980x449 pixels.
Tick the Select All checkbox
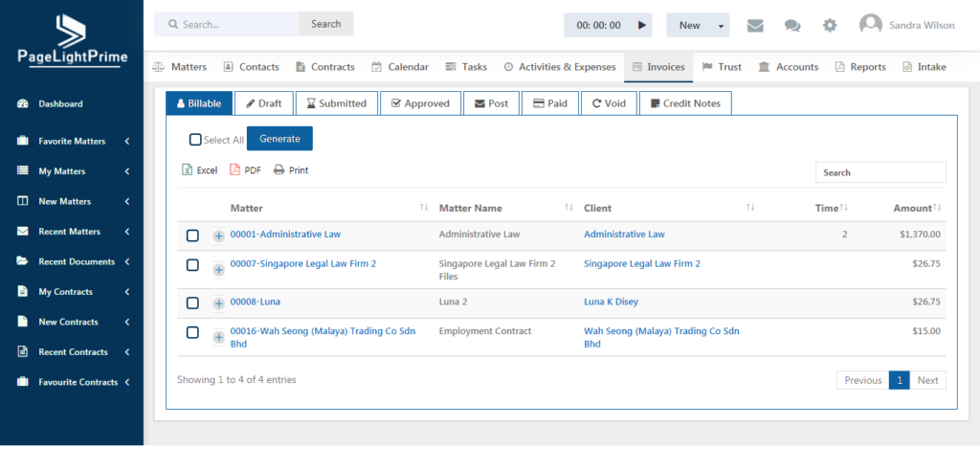pos(195,140)
